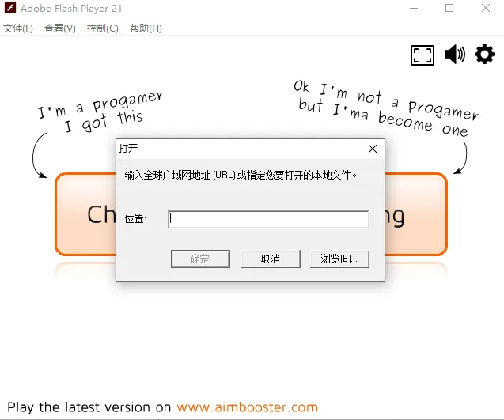This screenshot has width=504, height=420.
Task: Click the 确定 button in the dialog
Action: point(200,259)
